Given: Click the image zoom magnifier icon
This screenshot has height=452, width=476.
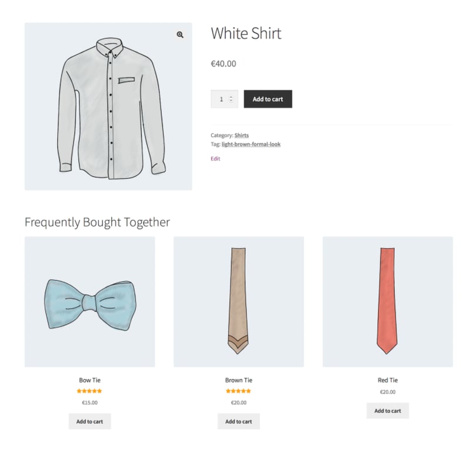Looking at the screenshot, I should pyautogui.click(x=179, y=35).
